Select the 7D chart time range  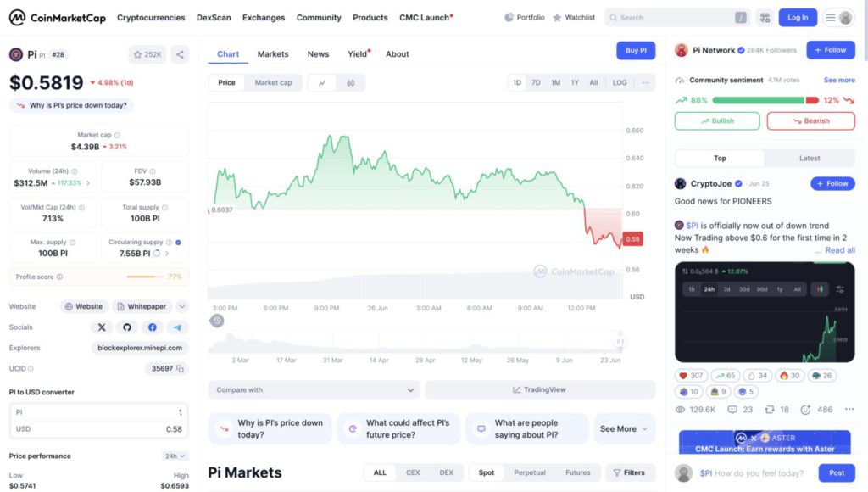pos(536,83)
